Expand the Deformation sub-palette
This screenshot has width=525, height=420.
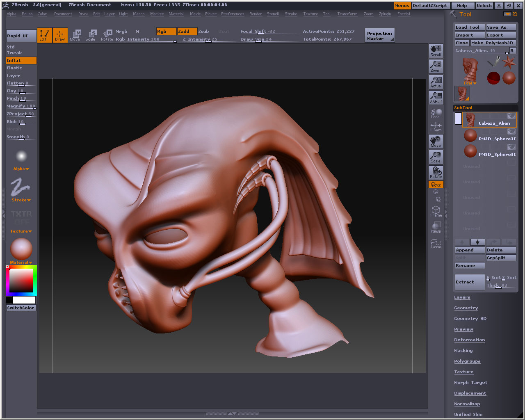pos(469,340)
